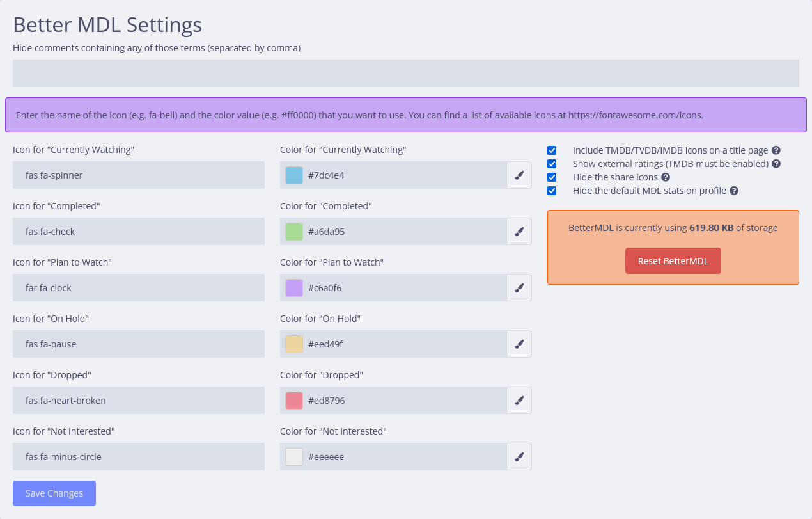Toggle Show external ratings checkbox

coord(552,164)
